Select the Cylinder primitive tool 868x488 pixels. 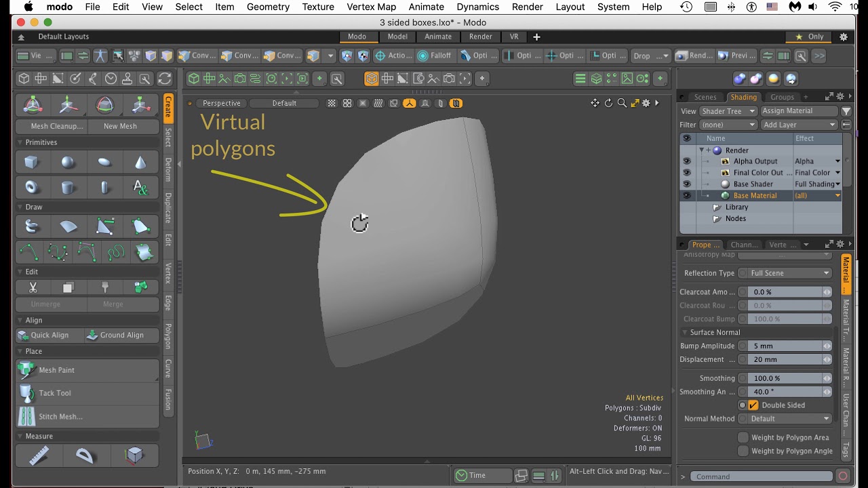click(68, 187)
